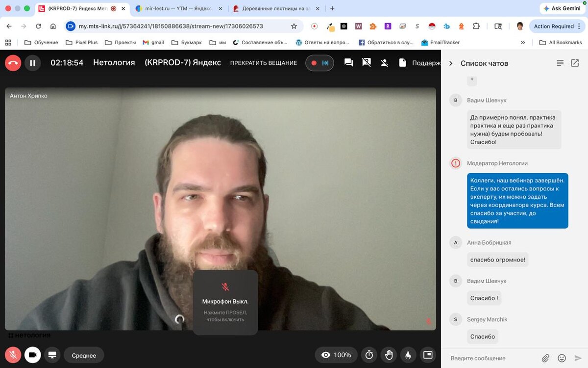
Task: Unmute the red microphone button
Action: pos(13,355)
